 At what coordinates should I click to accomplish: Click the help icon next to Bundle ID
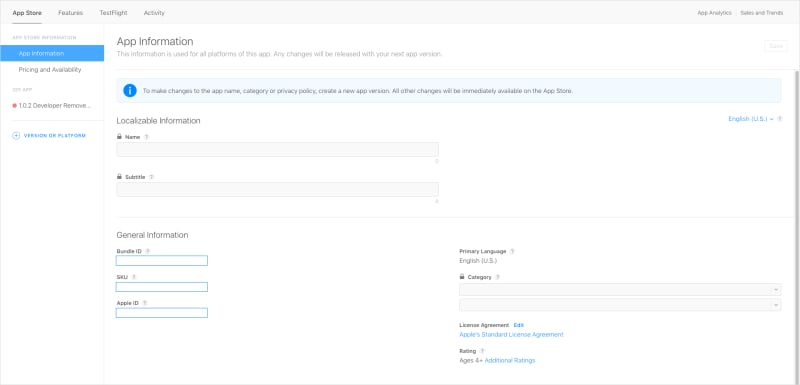pyautogui.click(x=148, y=251)
